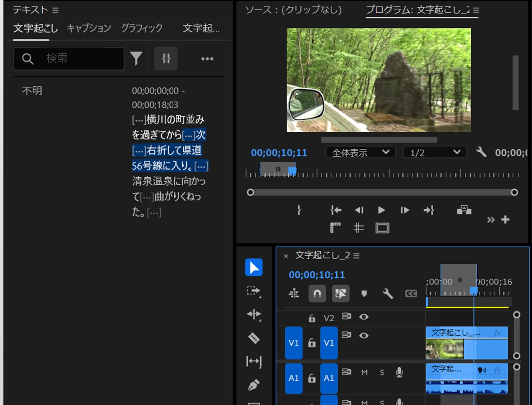532x405 pixels.
Task: Click the Lift/Extract button
Action: click(464, 210)
